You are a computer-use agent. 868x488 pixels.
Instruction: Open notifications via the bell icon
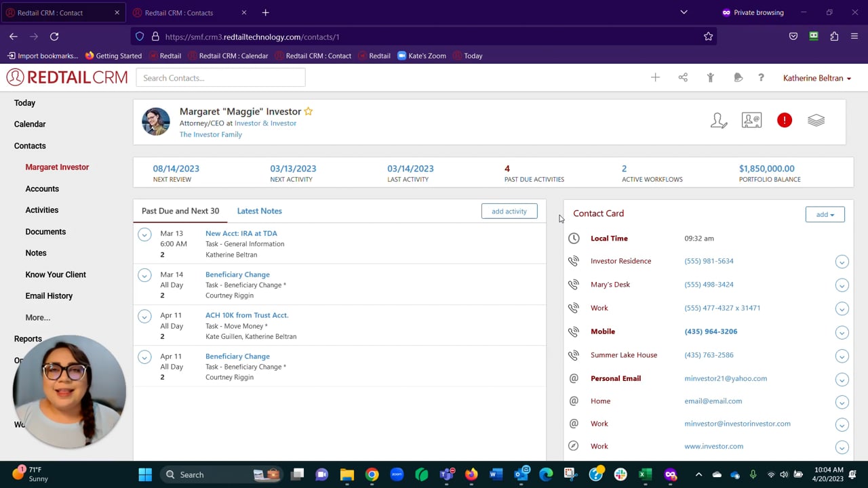coord(738,78)
